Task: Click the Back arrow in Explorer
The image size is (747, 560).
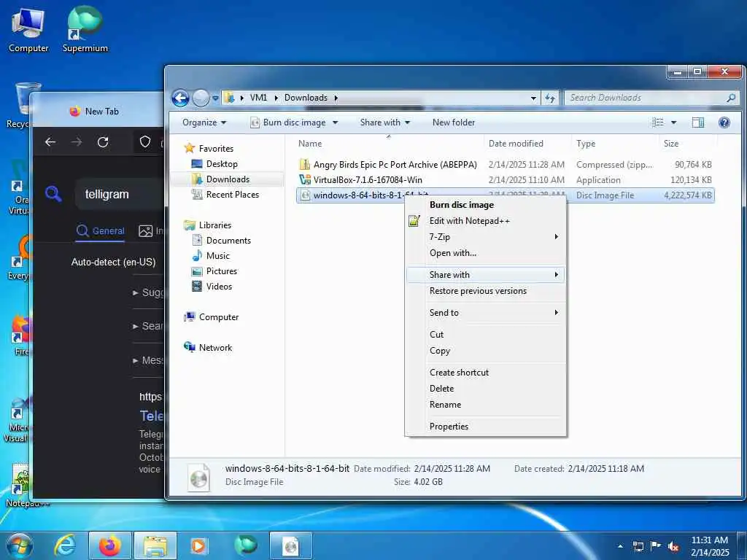Action: (180, 98)
